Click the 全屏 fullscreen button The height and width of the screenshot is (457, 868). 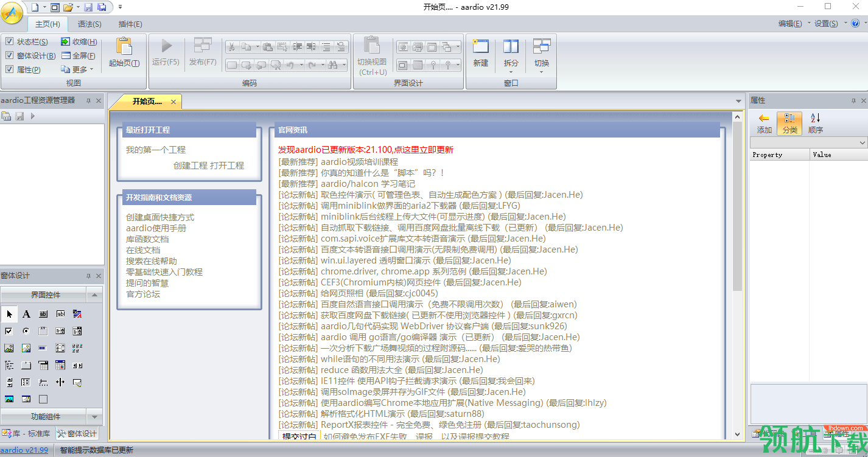coord(79,55)
